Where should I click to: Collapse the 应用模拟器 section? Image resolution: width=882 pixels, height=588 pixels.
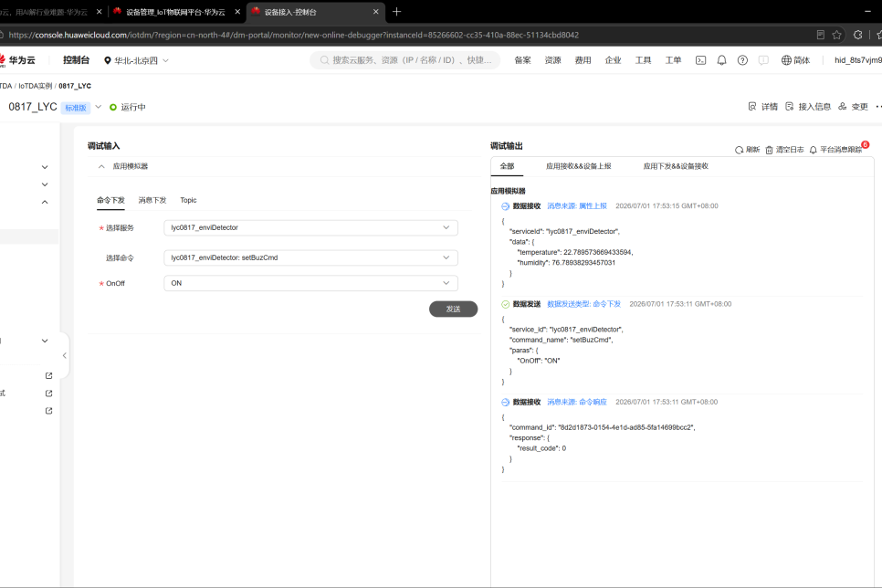[101, 166]
